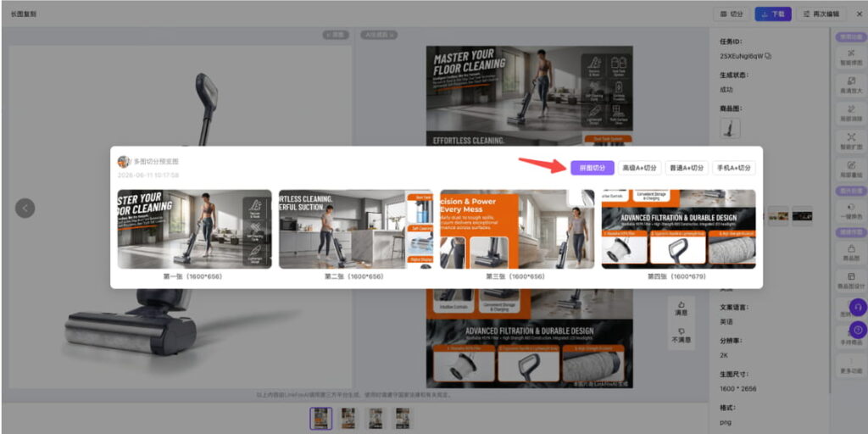Viewport: 868px width, 434px height.
Task: Choose the 普通A+切分 split mode
Action: tap(687, 168)
